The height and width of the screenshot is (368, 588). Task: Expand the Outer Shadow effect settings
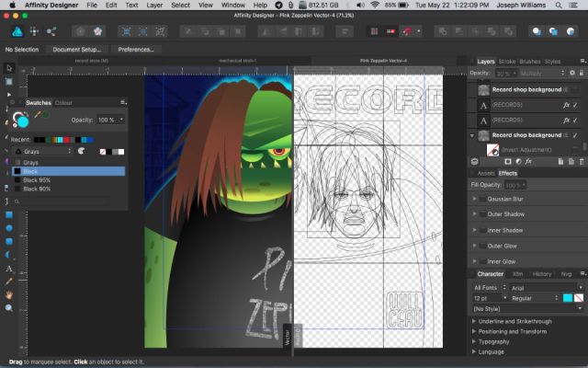pos(474,214)
